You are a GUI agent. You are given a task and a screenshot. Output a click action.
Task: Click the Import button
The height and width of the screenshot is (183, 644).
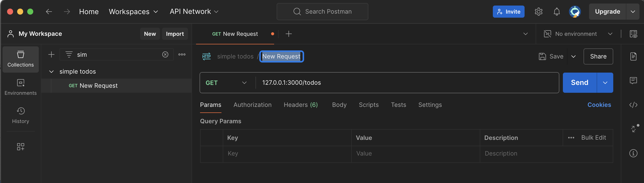point(175,34)
